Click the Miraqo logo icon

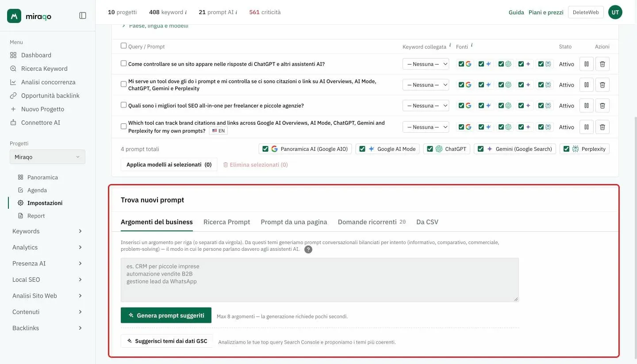pos(15,16)
